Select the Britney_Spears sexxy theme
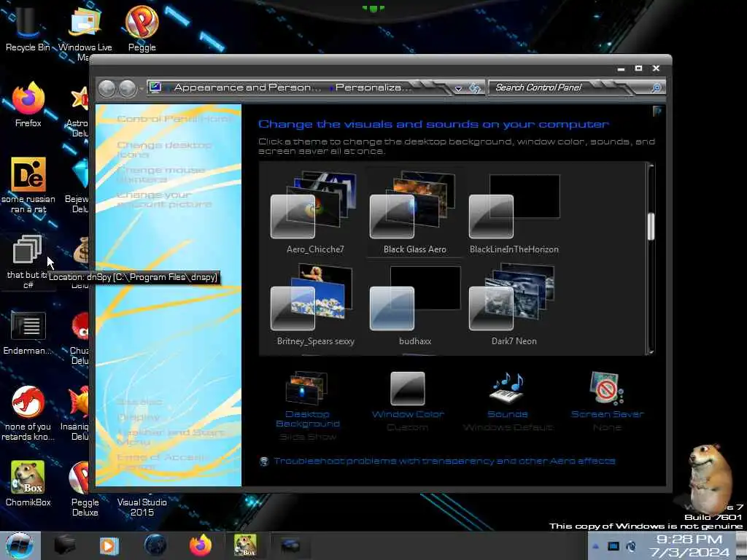The width and height of the screenshot is (747, 560). (x=315, y=305)
